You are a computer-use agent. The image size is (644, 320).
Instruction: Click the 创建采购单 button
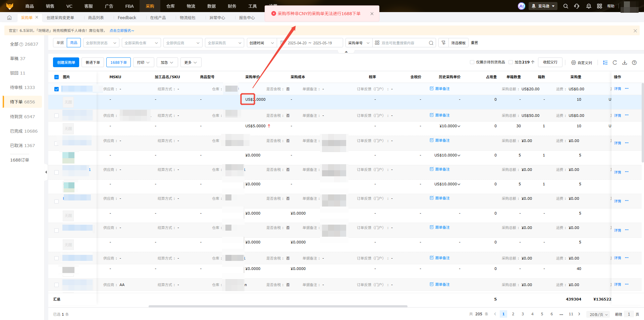[x=66, y=62]
